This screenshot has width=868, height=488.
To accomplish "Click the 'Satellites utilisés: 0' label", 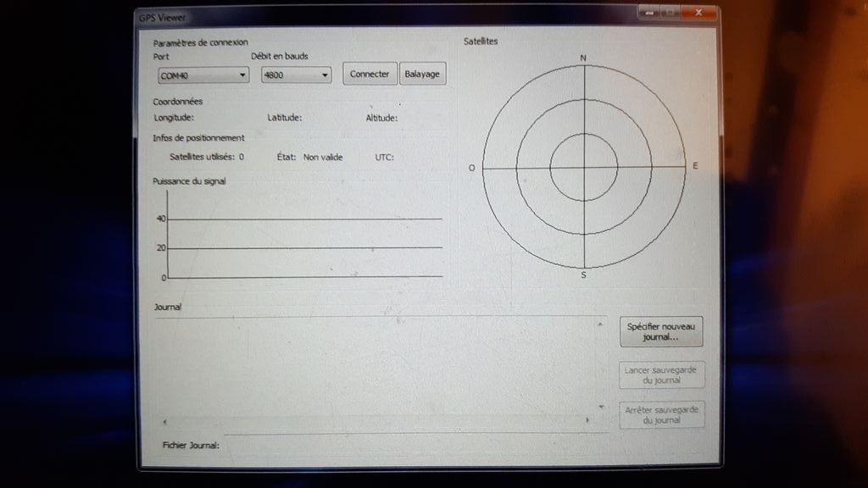I will (x=207, y=157).
